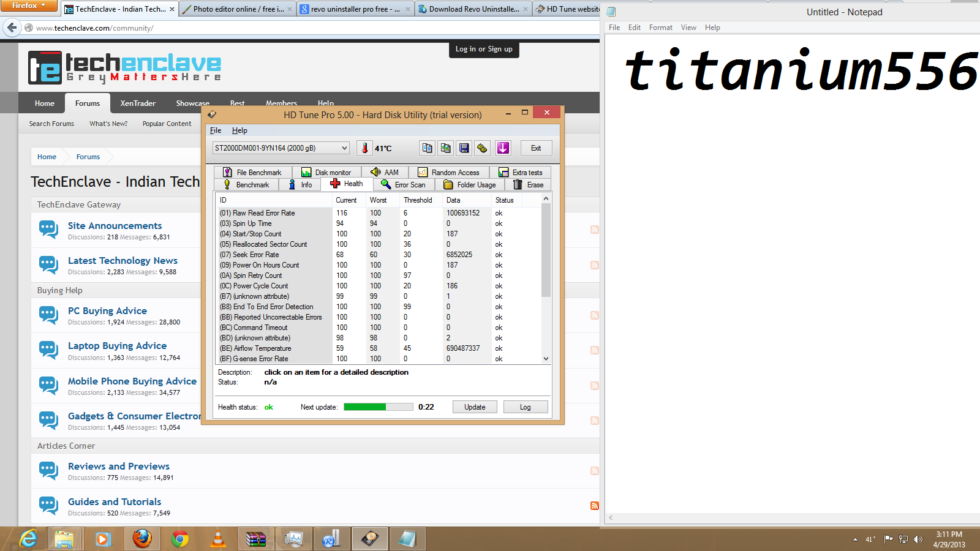Click the Firefox back arrow button
Image resolution: width=980 pixels, height=551 pixels.
12,28
